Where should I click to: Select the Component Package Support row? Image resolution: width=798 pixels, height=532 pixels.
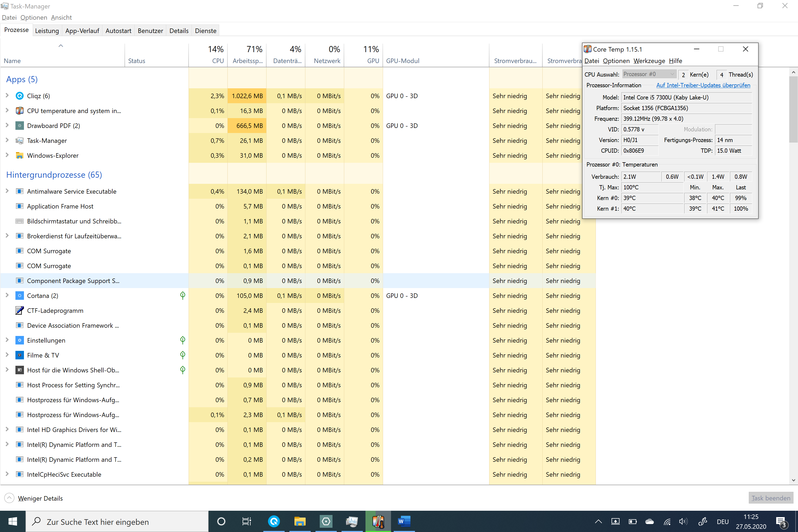298,281
